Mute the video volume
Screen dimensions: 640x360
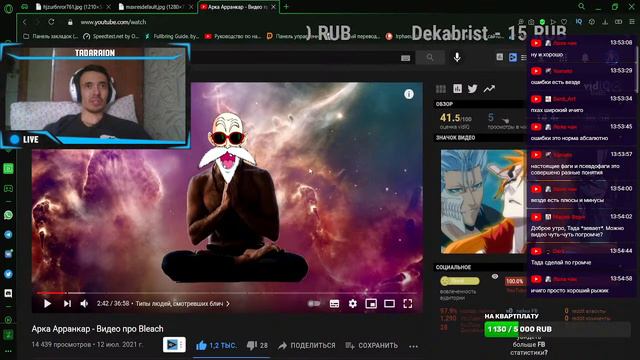click(84, 304)
